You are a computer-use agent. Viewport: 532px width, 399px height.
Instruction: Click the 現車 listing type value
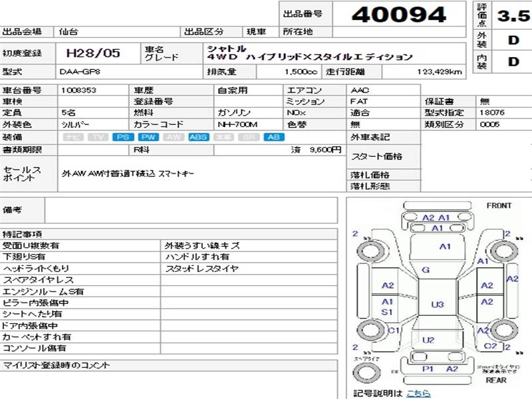click(256, 32)
